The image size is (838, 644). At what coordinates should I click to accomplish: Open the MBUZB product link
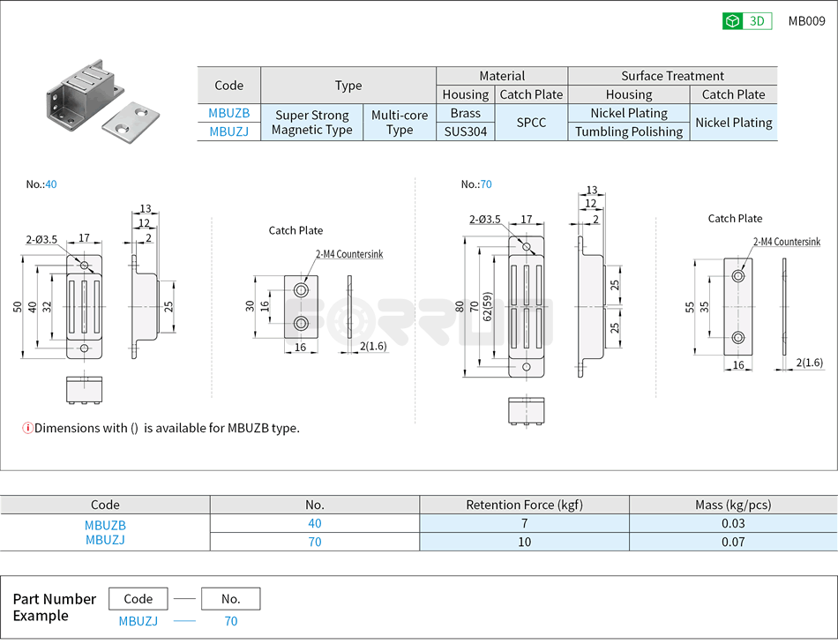[x=105, y=524]
